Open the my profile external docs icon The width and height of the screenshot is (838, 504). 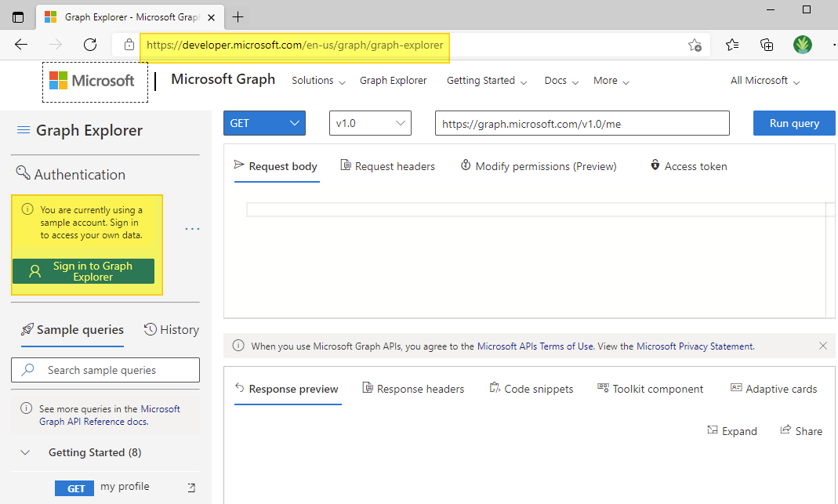coord(191,488)
